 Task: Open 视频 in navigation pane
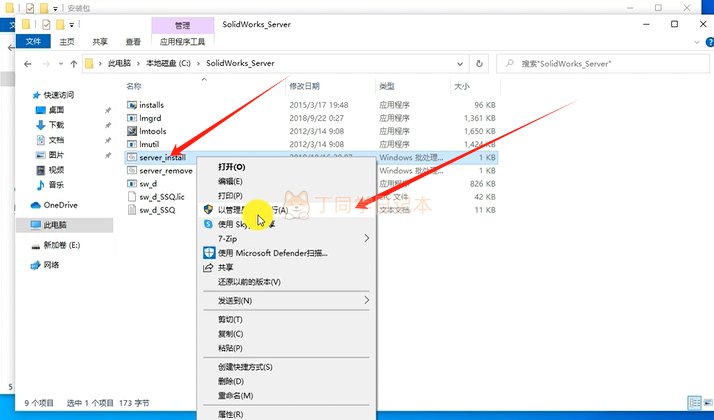point(56,170)
